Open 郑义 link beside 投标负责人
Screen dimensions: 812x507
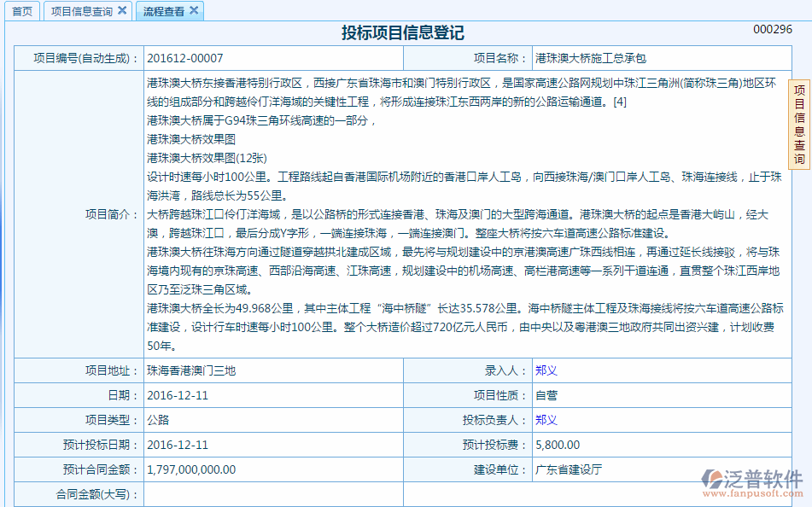tap(546, 421)
